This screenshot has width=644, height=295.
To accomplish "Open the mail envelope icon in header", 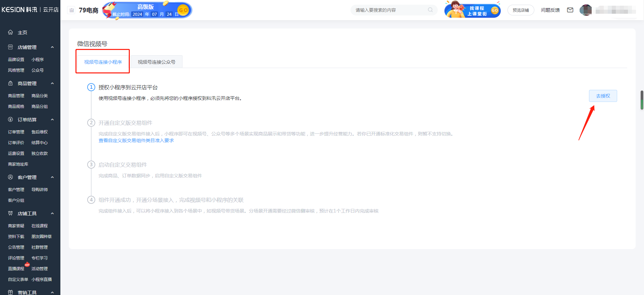I will [570, 10].
